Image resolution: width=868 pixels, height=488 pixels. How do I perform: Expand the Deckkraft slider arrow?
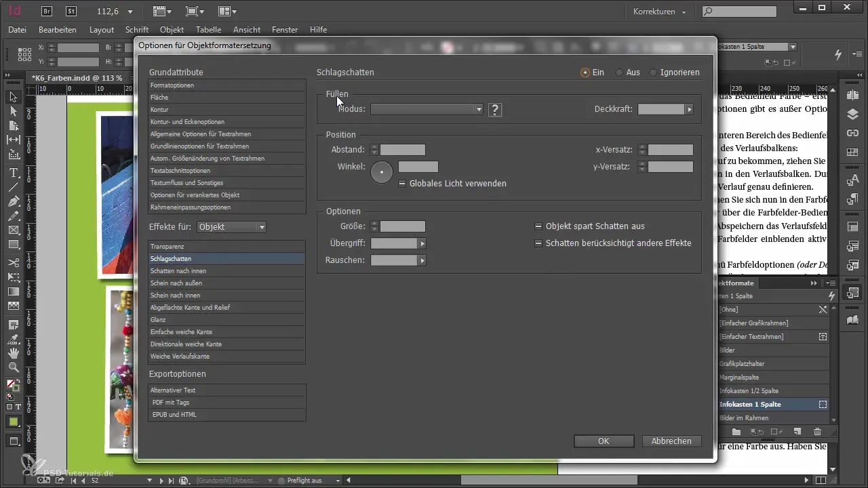click(x=690, y=109)
